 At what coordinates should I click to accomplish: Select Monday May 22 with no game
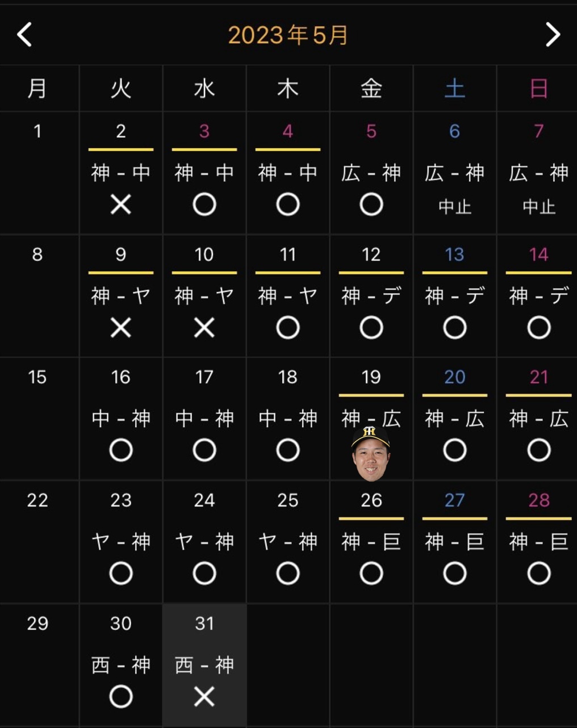(37, 539)
